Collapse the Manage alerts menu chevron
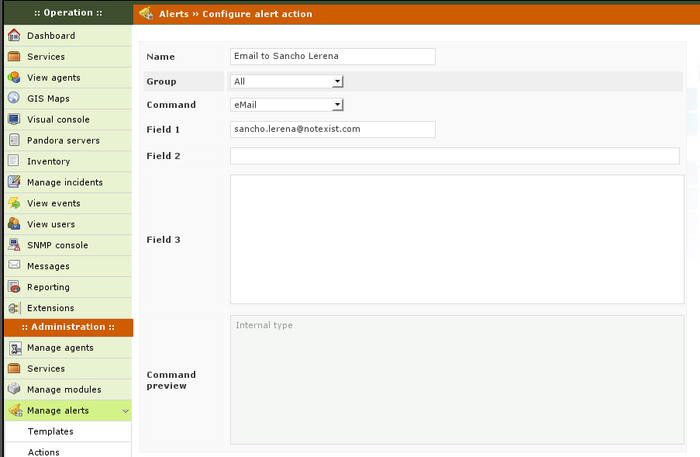This screenshot has width=700, height=457. [x=124, y=411]
